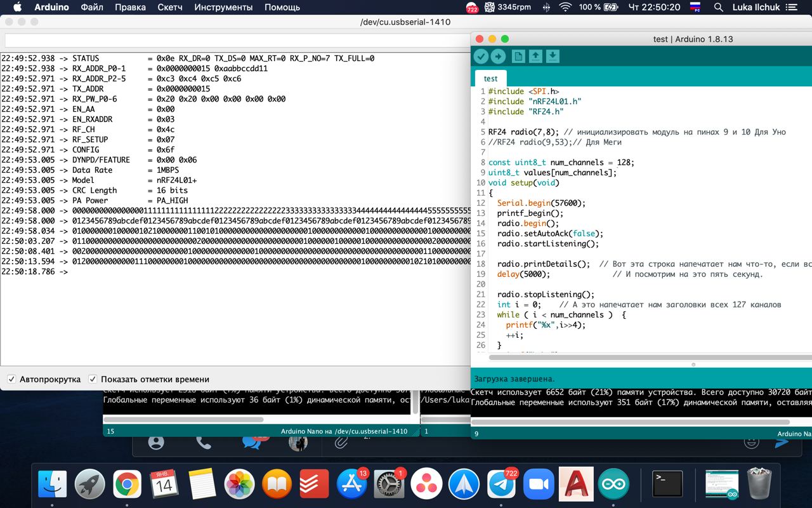The height and width of the screenshot is (508, 812).
Task: Click the Arduino IDE icon in Dock
Action: [x=613, y=484]
